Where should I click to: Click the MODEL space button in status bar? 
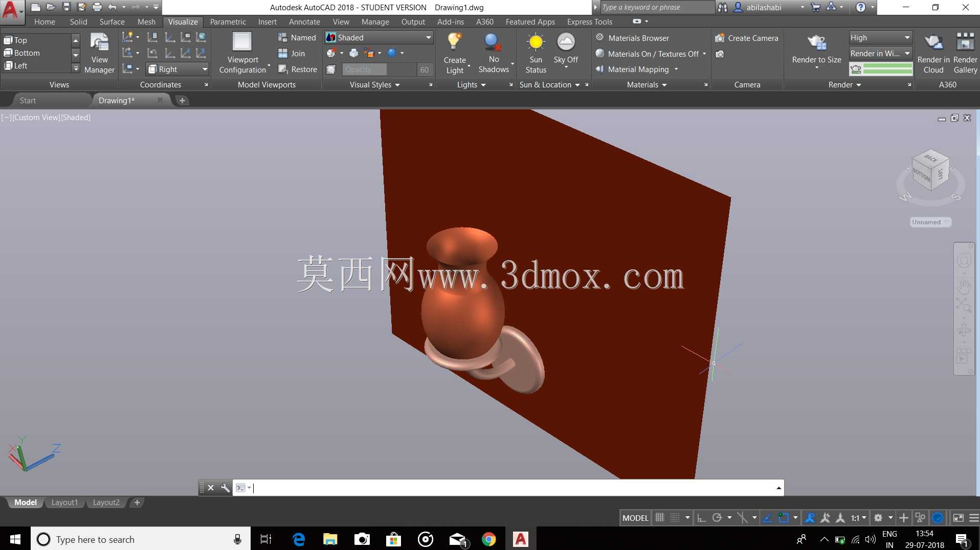[635, 518]
